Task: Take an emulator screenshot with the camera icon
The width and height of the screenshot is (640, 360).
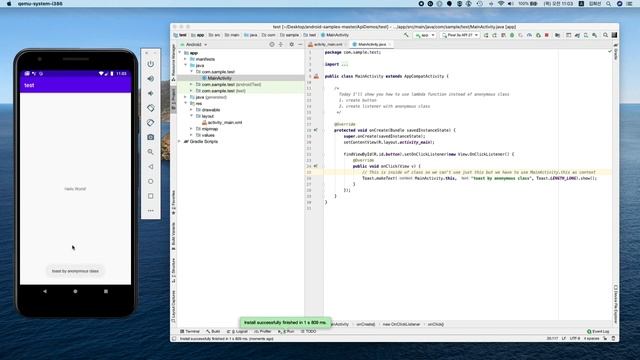Action: tap(151, 137)
